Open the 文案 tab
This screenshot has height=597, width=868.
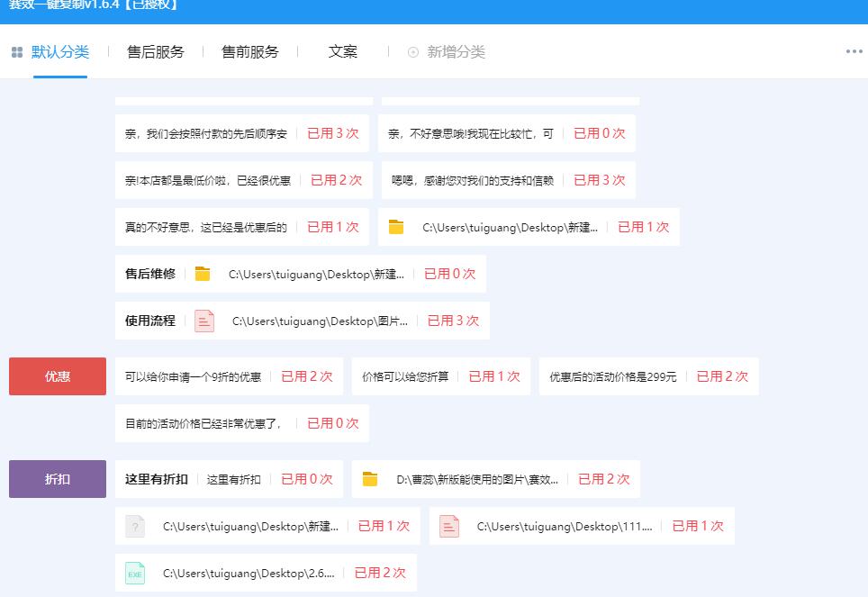pyautogui.click(x=341, y=51)
